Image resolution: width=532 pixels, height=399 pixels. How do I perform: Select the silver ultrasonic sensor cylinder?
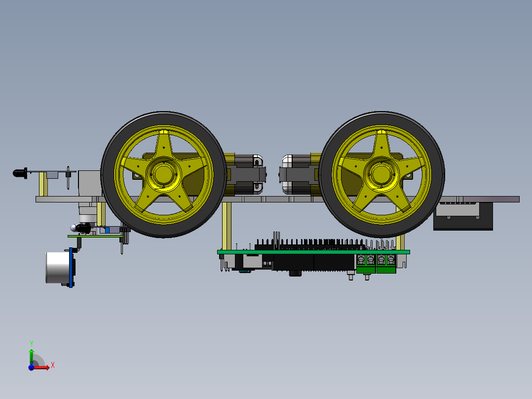[57, 268]
